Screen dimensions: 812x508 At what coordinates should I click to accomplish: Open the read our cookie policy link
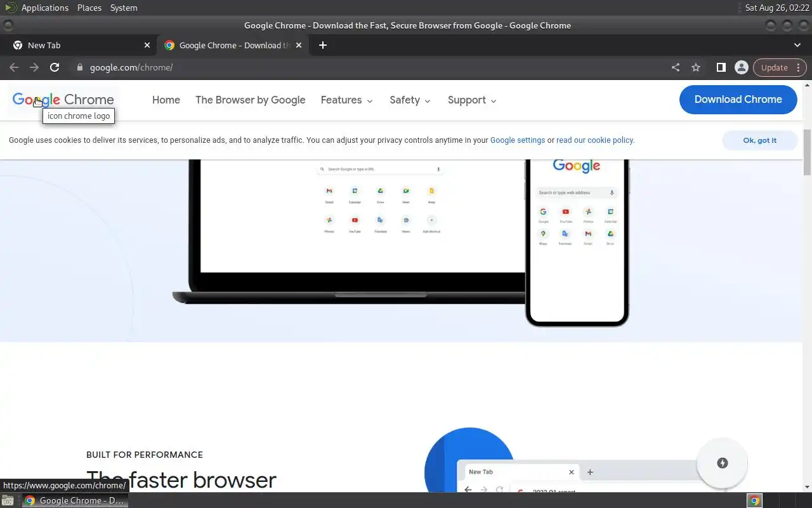point(594,140)
